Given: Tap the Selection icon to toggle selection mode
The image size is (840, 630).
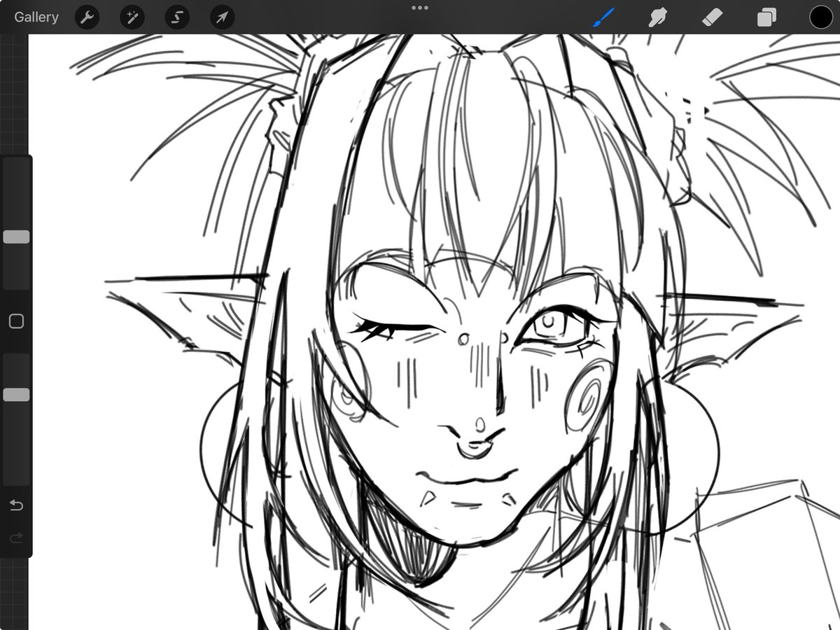Looking at the screenshot, I should click(x=176, y=17).
